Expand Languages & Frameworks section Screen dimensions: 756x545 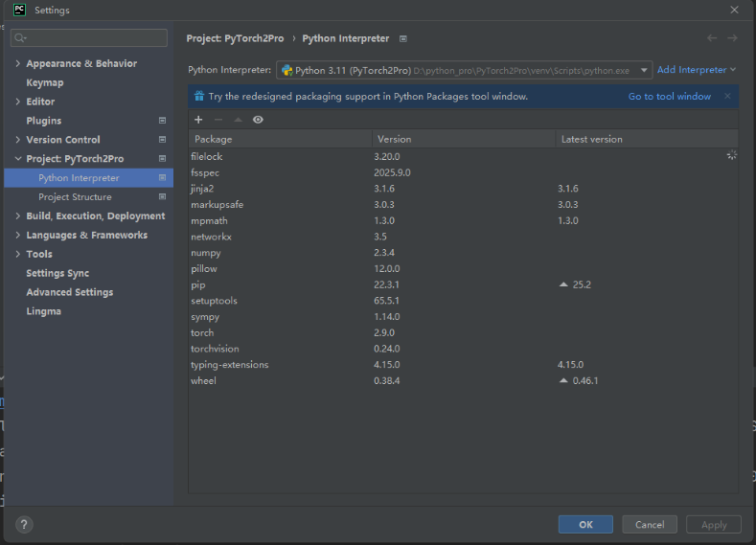pyautogui.click(x=18, y=235)
